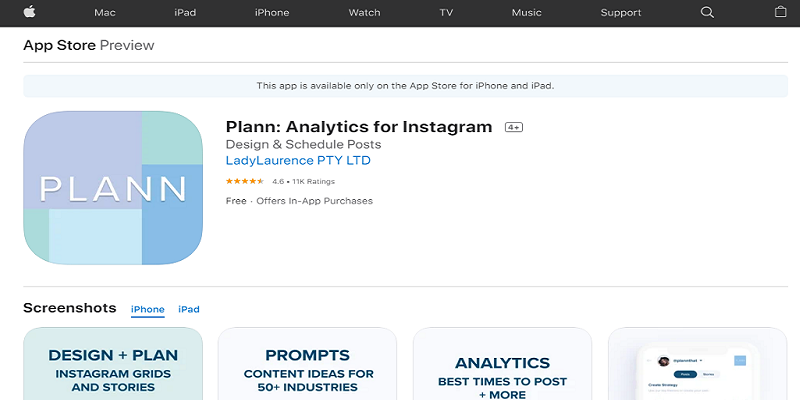Image resolution: width=800 pixels, height=400 pixels.
Task: Click the Apple logo icon
Action: click(x=30, y=12)
